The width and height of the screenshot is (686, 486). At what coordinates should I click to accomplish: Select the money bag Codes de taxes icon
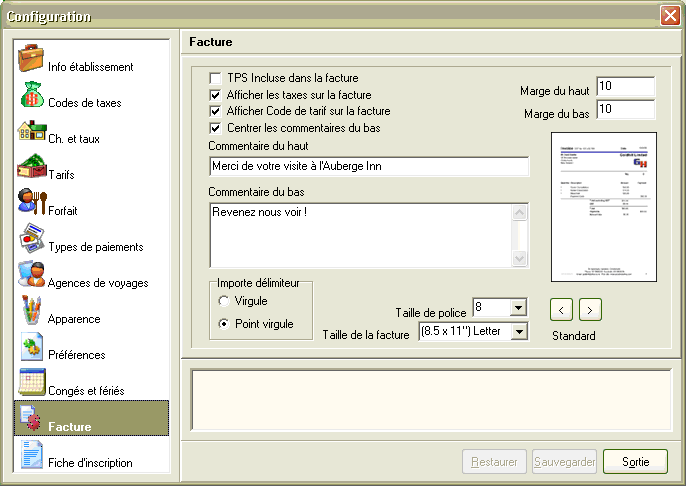click(31, 94)
